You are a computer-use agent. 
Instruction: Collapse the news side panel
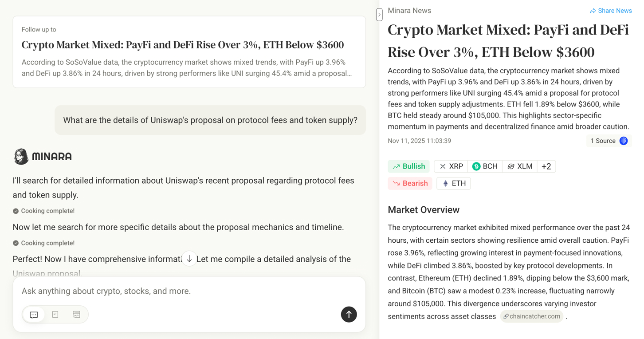pos(379,15)
